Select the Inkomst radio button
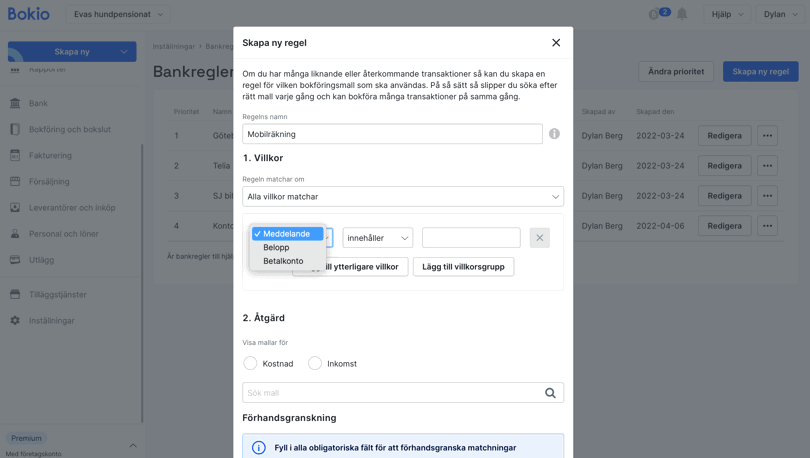Image resolution: width=810 pixels, height=458 pixels. [x=315, y=363]
